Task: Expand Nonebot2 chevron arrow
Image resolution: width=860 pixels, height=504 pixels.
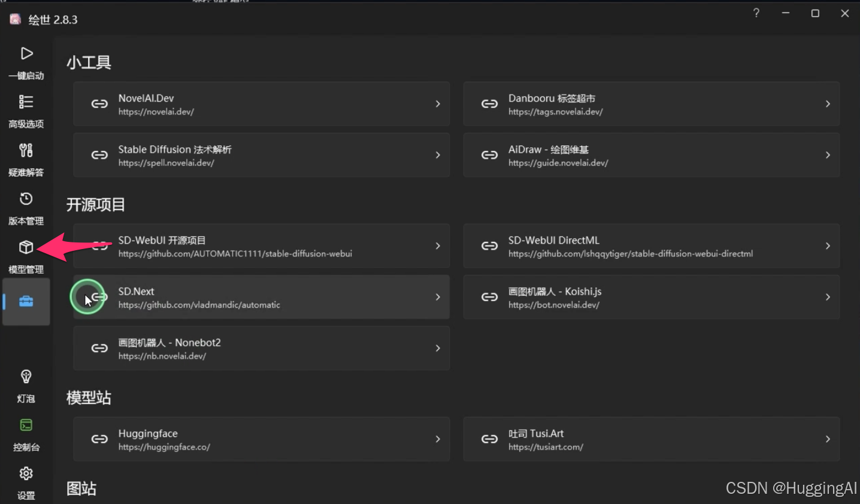Action: 438,348
